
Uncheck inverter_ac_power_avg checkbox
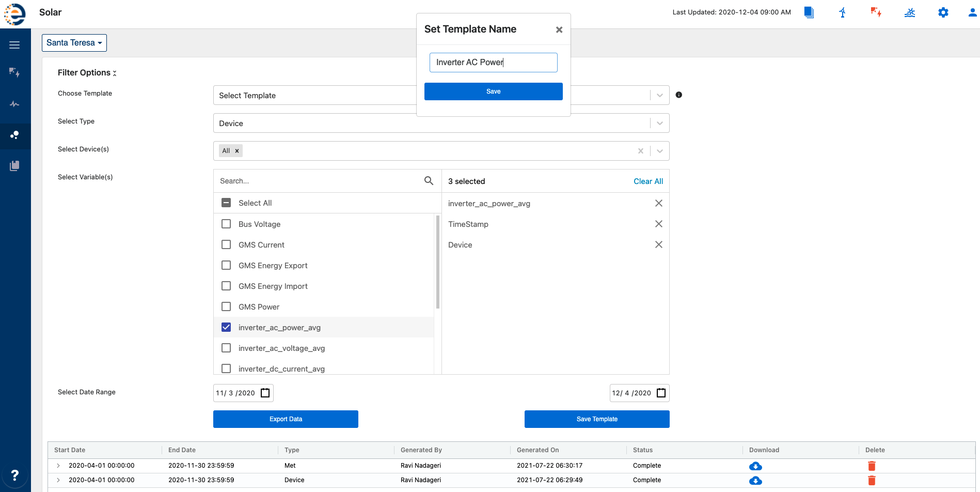click(226, 327)
